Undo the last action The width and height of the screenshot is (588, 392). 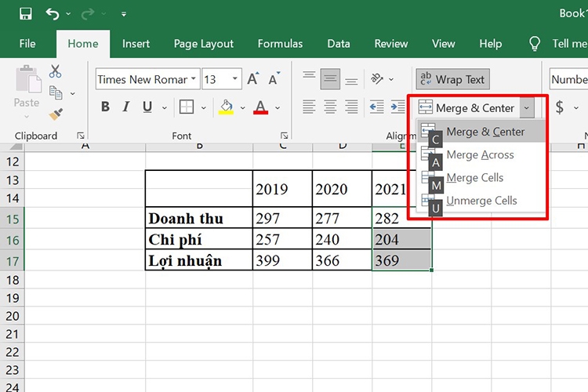53,14
